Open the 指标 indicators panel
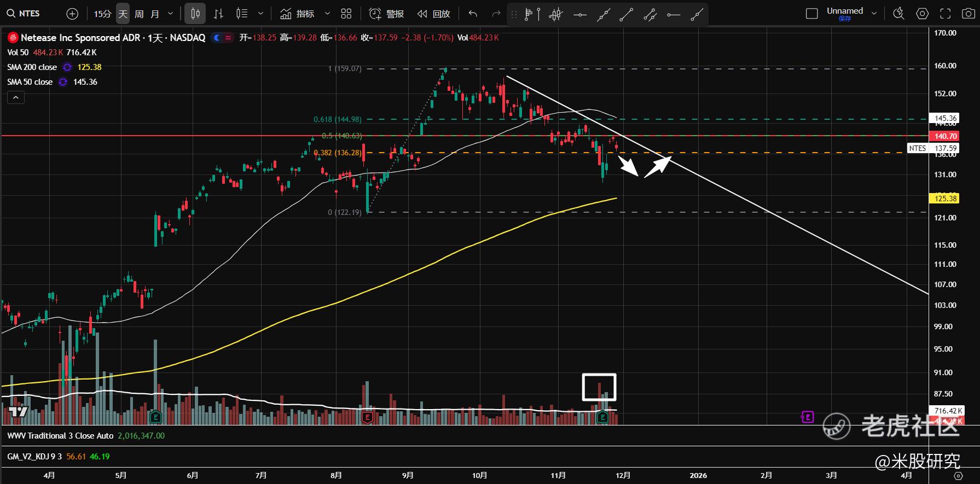The height and width of the screenshot is (484, 980). 297,14
